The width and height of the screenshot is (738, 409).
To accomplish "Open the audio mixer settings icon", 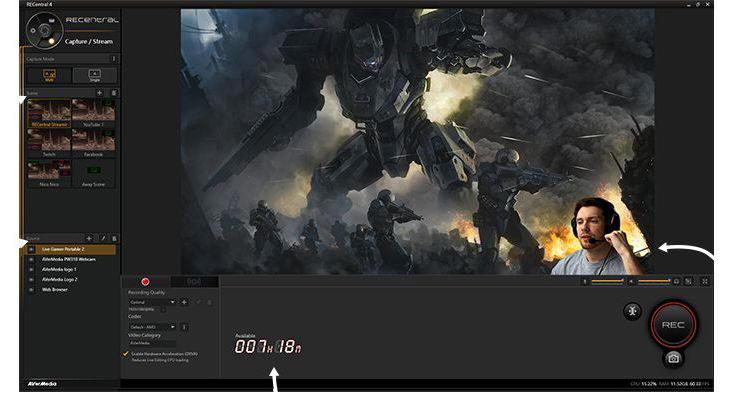I will coord(689,281).
